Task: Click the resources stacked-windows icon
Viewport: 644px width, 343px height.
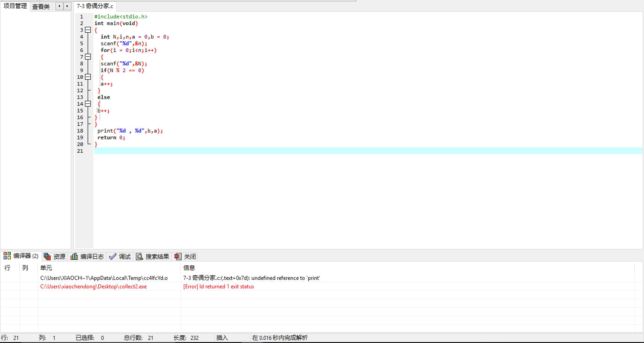Action: [47, 257]
